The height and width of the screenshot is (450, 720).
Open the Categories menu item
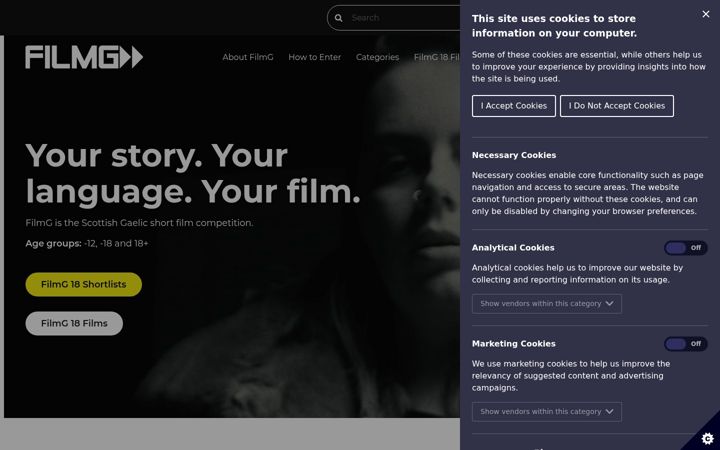[x=377, y=57]
